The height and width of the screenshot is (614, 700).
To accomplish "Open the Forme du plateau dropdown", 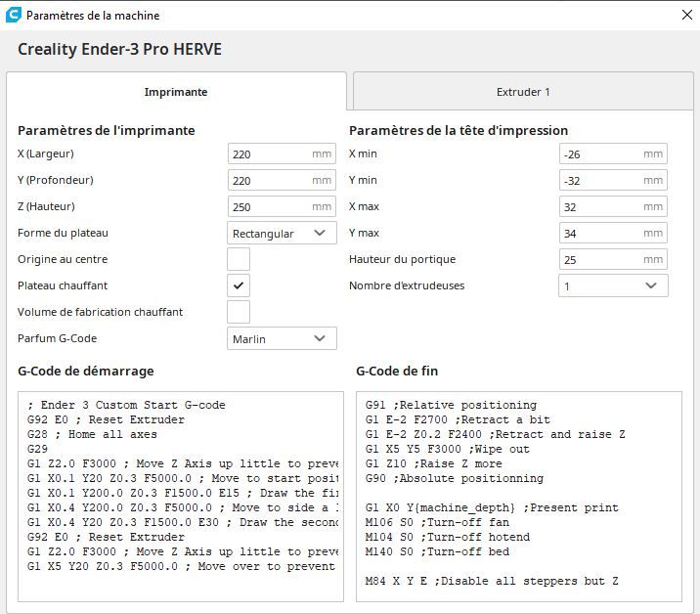I will (x=282, y=233).
